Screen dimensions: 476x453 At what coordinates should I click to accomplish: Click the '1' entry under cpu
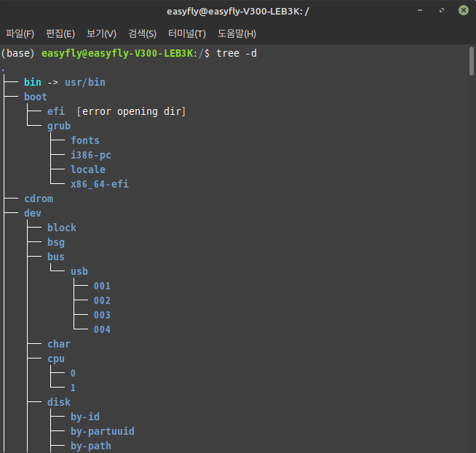pos(73,388)
